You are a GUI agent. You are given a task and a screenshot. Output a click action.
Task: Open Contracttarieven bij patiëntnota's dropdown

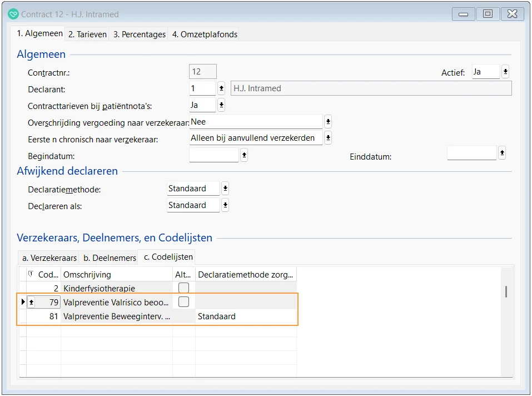[221, 105]
